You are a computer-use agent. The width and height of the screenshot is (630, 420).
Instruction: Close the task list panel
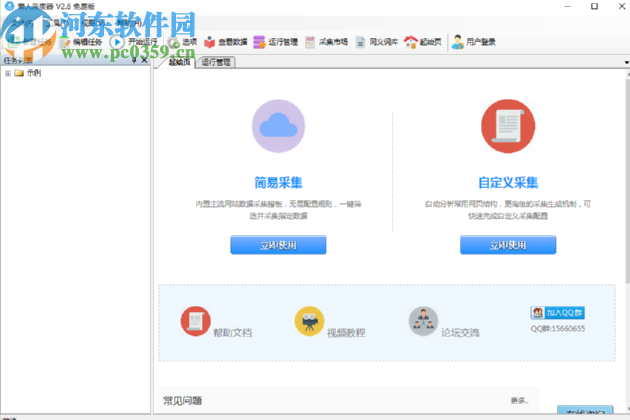145,60
